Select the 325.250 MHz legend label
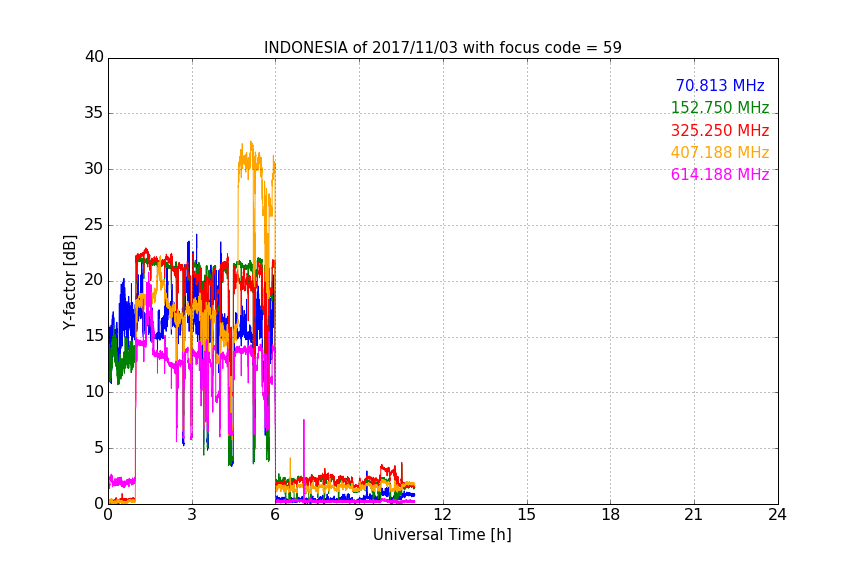 click(x=720, y=130)
